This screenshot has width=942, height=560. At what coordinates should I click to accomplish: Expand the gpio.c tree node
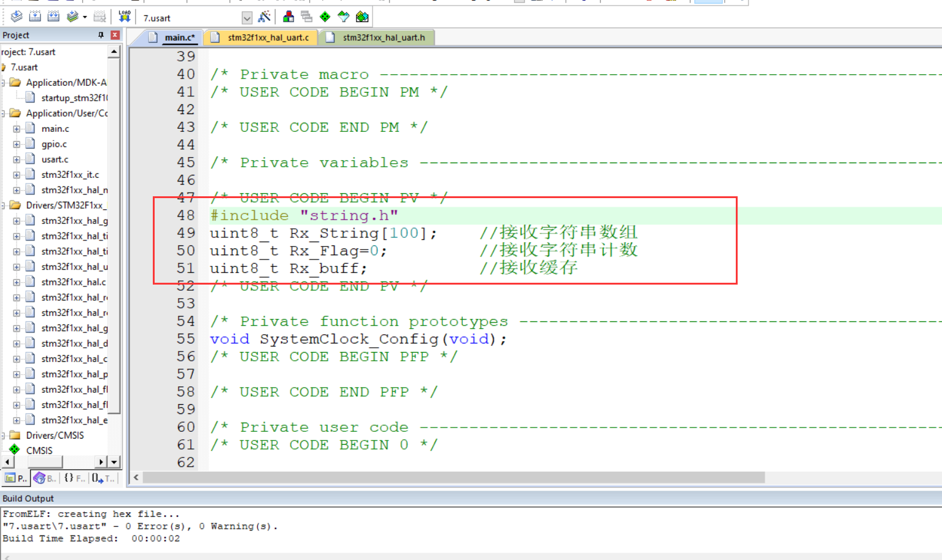coord(17,144)
